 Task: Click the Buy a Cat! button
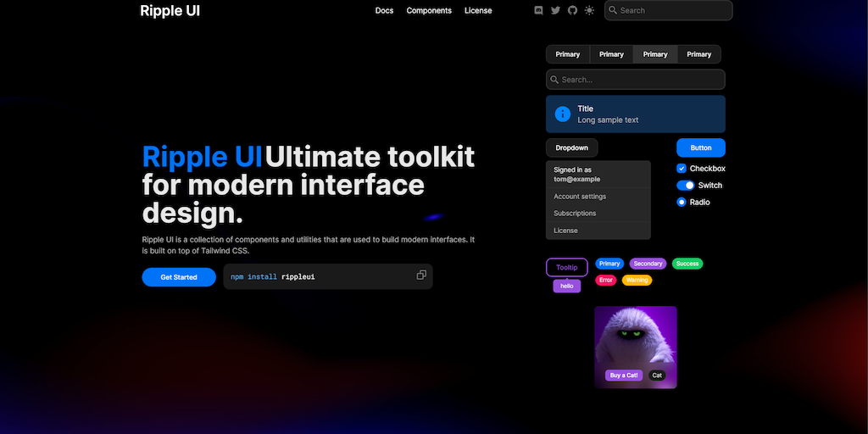click(x=624, y=376)
